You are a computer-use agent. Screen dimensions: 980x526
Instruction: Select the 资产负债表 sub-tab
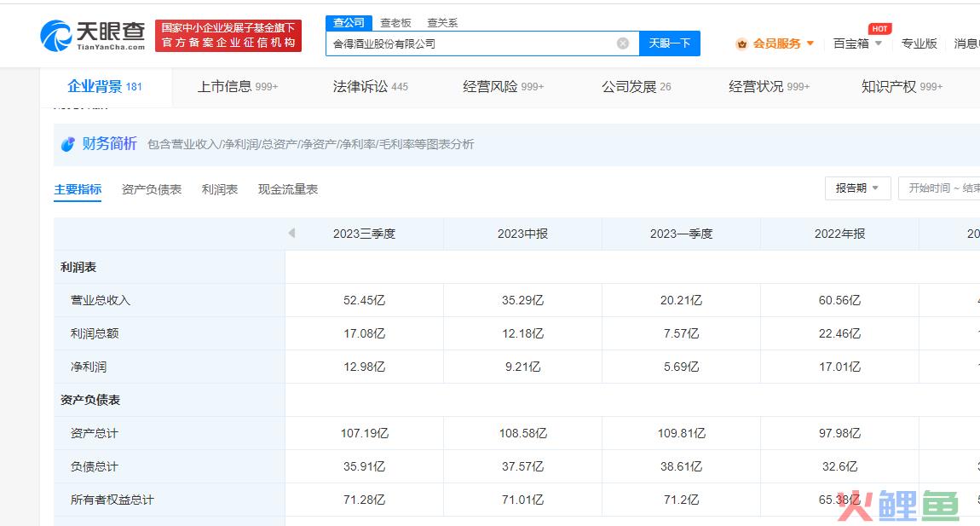coord(151,189)
